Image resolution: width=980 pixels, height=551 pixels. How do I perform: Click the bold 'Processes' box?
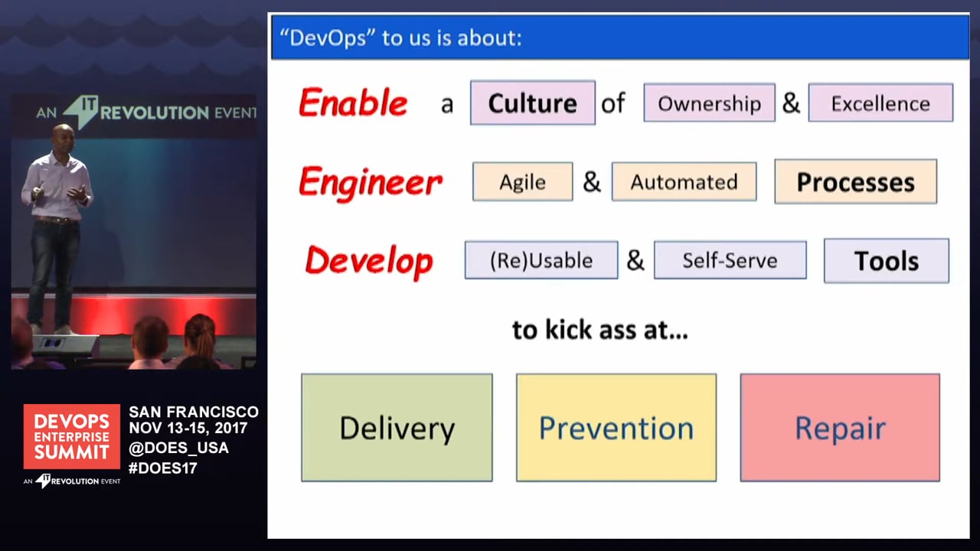coord(855,182)
